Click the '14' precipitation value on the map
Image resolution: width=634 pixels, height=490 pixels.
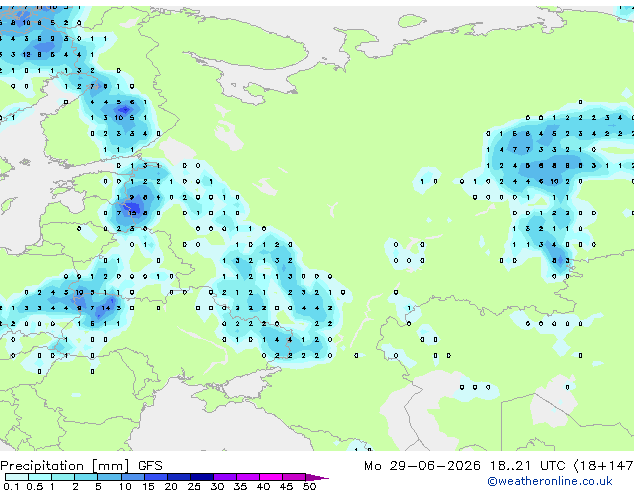106,308
